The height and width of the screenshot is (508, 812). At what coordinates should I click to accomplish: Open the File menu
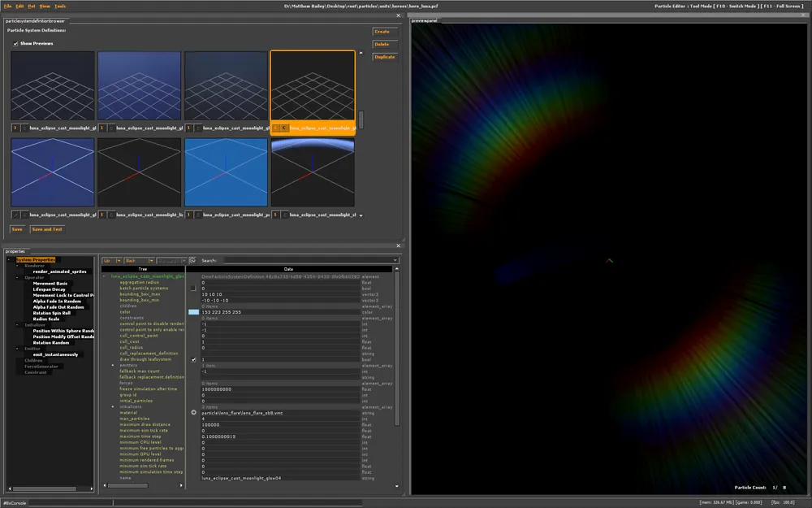(7, 6)
